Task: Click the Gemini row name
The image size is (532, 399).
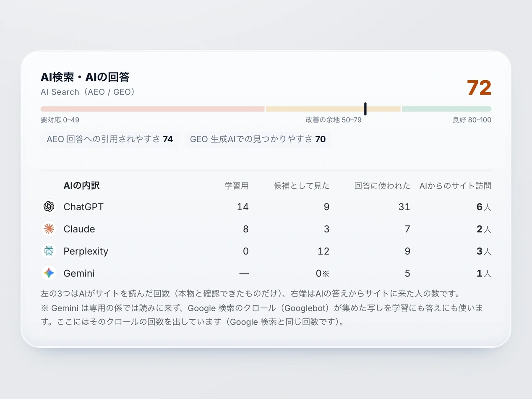Action: [79, 274]
